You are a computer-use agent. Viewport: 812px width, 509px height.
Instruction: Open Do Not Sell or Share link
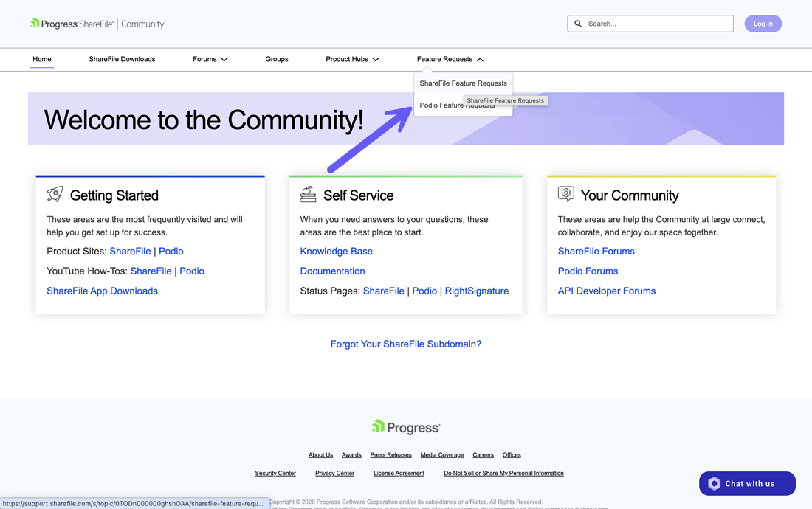(504, 474)
